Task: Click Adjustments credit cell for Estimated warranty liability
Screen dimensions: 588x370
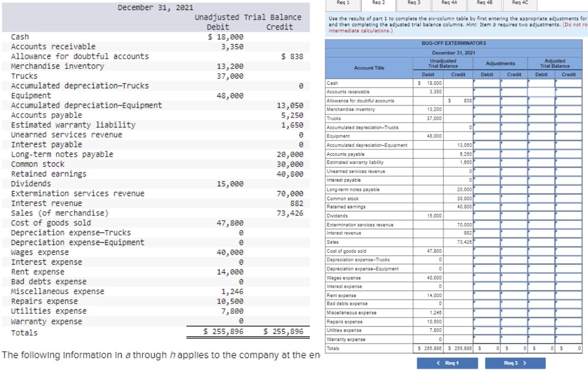Action: (514, 163)
